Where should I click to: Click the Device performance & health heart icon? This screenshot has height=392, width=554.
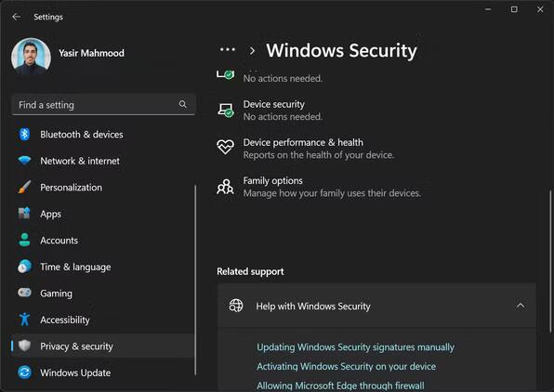(225, 147)
